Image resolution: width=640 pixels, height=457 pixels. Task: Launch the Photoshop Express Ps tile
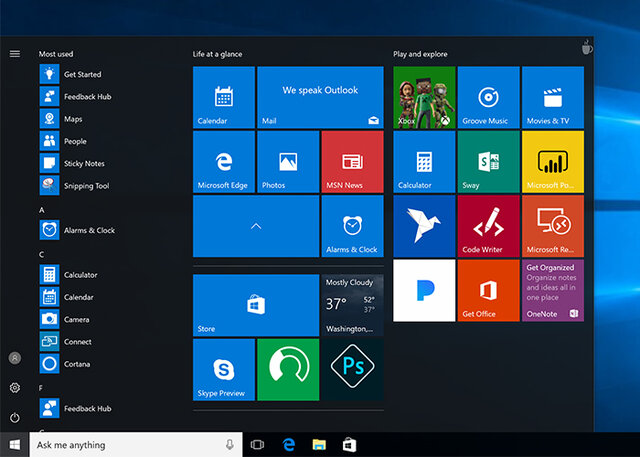click(x=353, y=370)
